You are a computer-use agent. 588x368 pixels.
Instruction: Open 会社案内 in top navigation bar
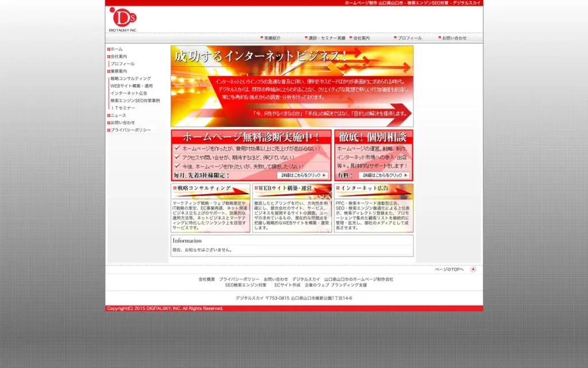tap(361, 38)
